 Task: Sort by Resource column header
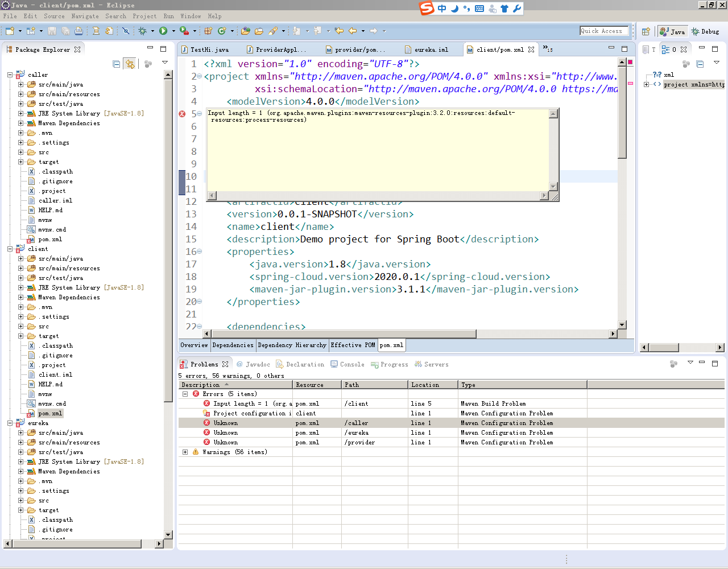coord(317,385)
